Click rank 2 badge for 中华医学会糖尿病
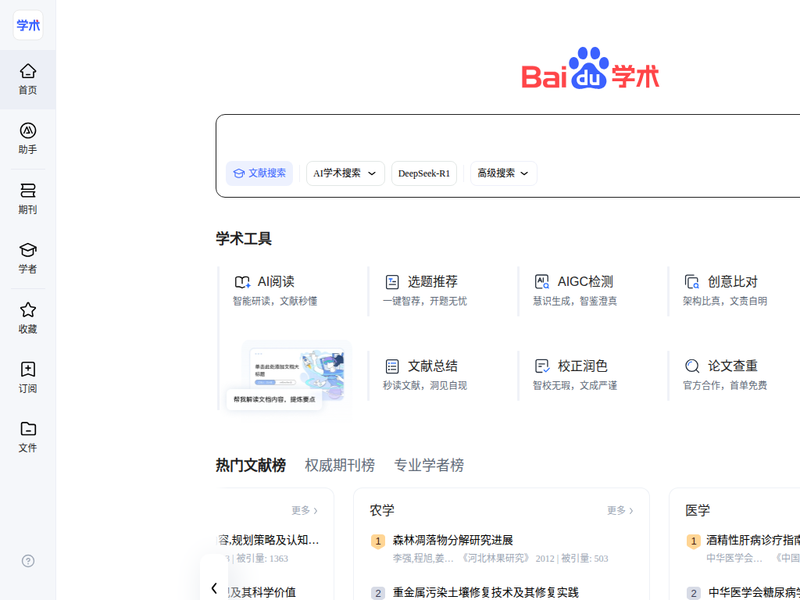The height and width of the screenshot is (600, 800). 693,593
